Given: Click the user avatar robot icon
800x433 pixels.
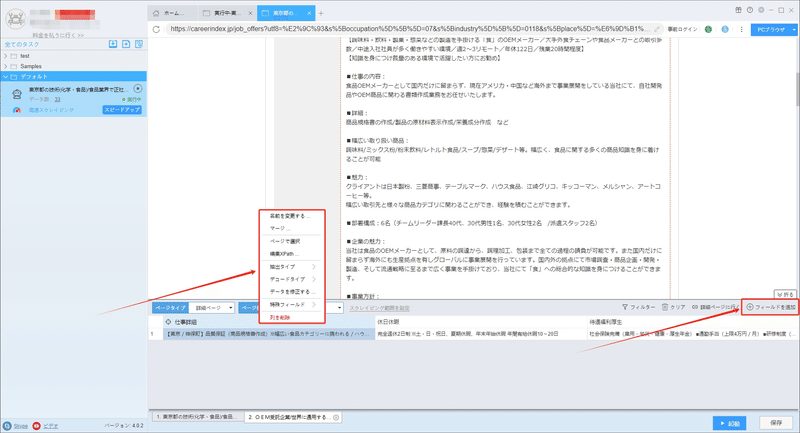Looking at the screenshot, I should point(15,19).
